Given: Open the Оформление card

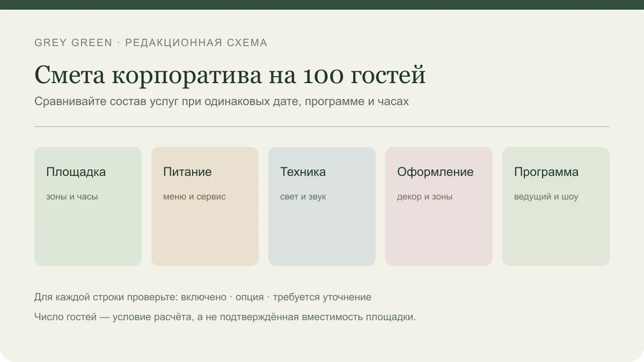Looking at the screenshot, I should 439,206.
